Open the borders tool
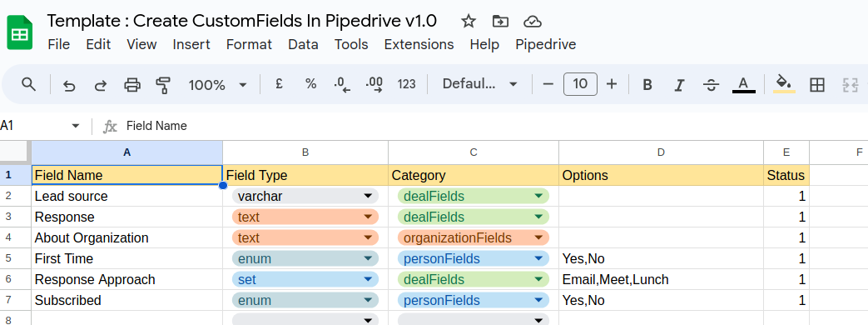This screenshot has width=868, height=325. pos(817,85)
